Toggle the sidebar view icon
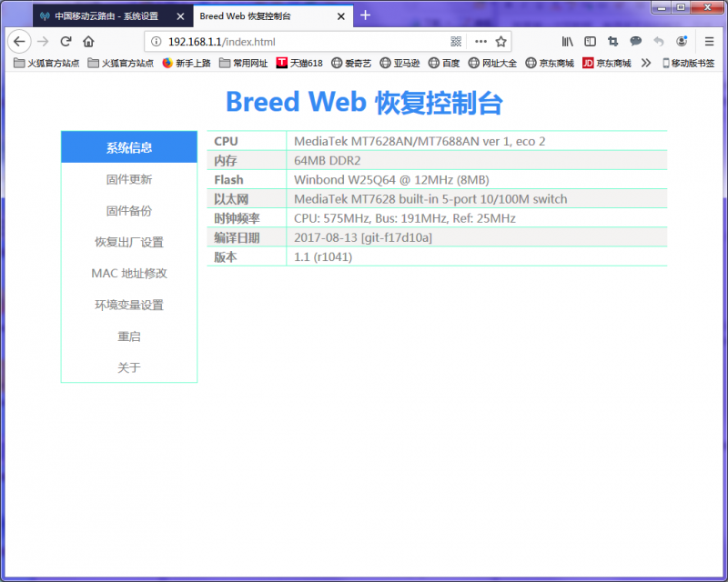The width and height of the screenshot is (728, 582). click(590, 42)
